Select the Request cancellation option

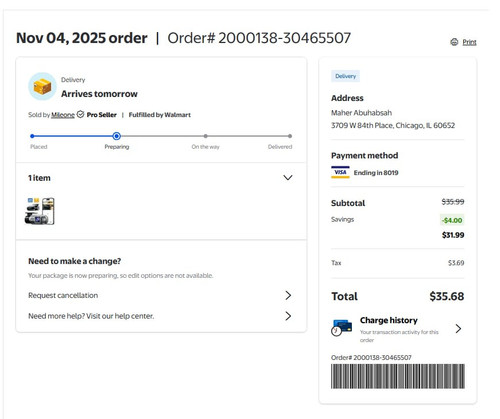coord(160,295)
